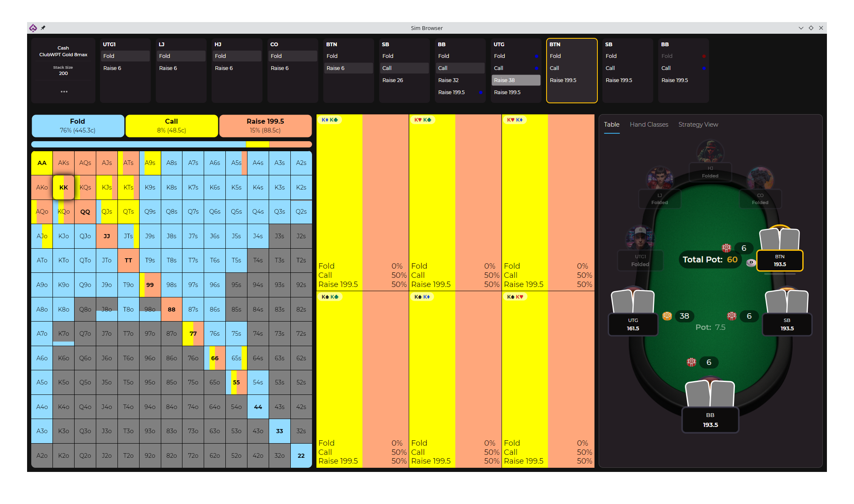The image size is (854, 504).
Task: Open the K♥K♣ combo strategy panel
Action: click(x=455, y=202)
